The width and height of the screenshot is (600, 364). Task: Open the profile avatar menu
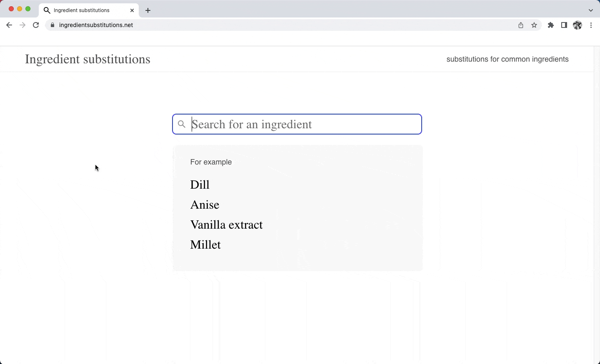(578, 25)
